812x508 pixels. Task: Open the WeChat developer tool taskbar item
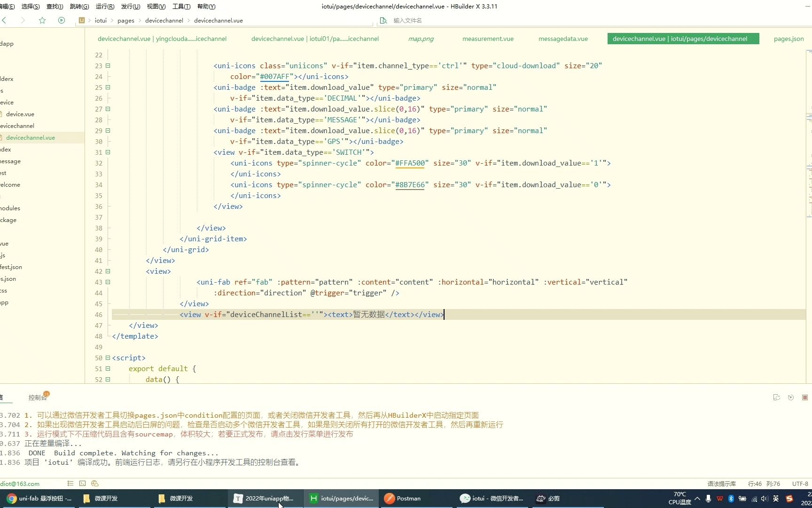pyautogui.click(x=492, y=499)
